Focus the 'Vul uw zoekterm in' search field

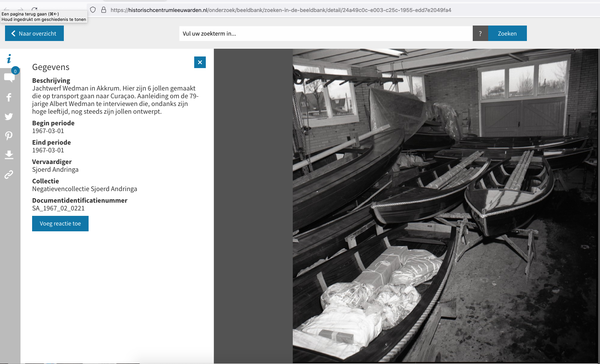tap(325, 34)
